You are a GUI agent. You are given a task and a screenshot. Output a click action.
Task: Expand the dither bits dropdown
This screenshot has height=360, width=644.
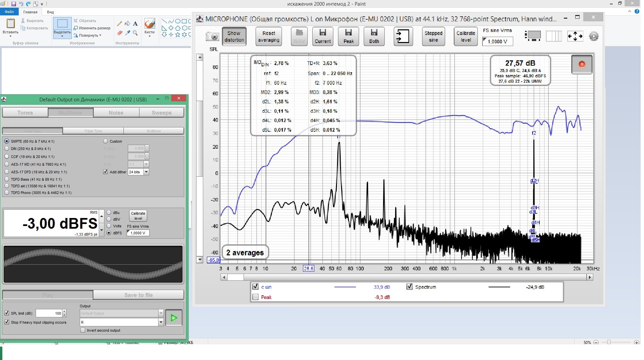coord(146,172)
